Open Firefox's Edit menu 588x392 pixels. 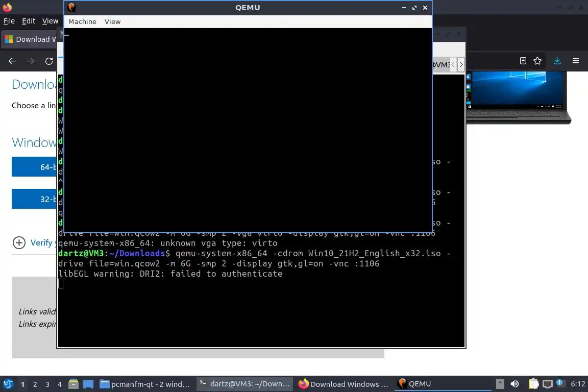29,21
